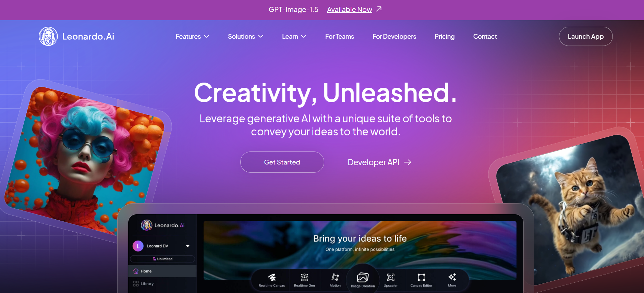Expand the Leonard DV account dropdown
The height and width of the screenshot is (293, 644).
(187, 246)
